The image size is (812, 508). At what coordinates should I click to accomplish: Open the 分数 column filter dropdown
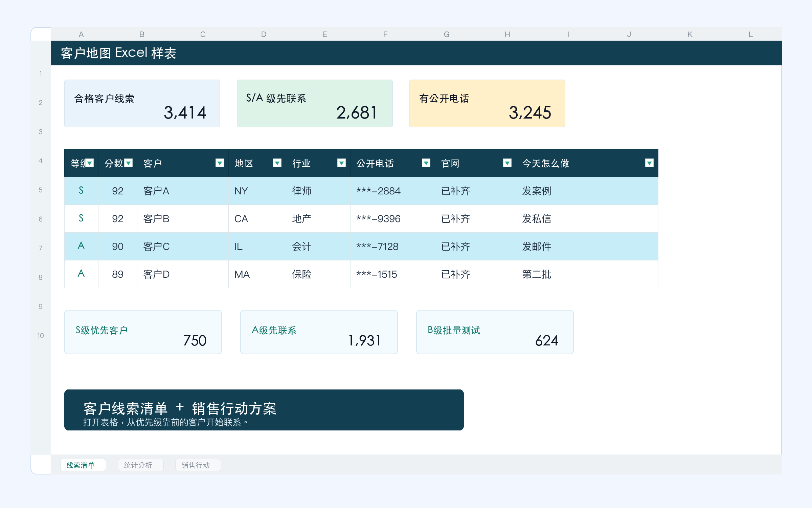pyautogui.click(x=129, y=163)
